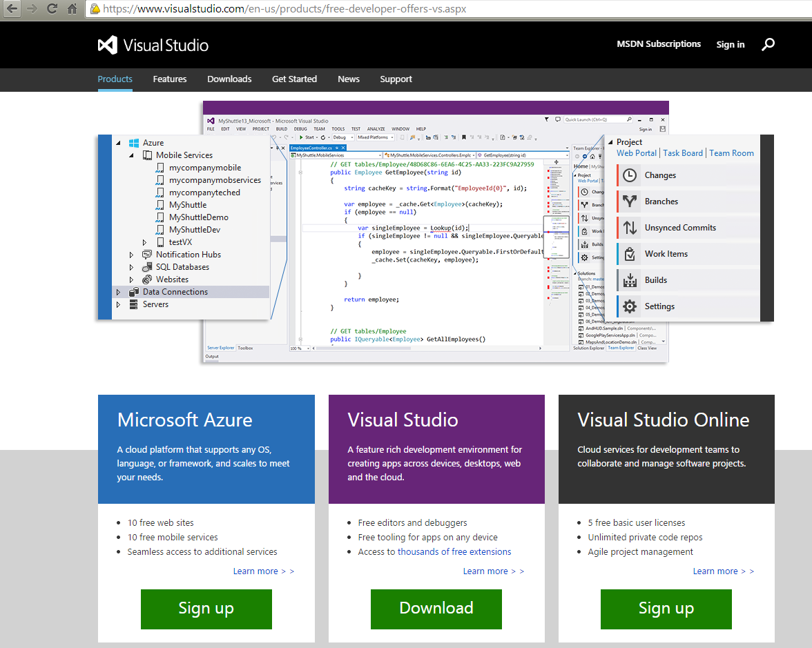
Task: Open thousands of free extensions link
Action: (454, 552)
